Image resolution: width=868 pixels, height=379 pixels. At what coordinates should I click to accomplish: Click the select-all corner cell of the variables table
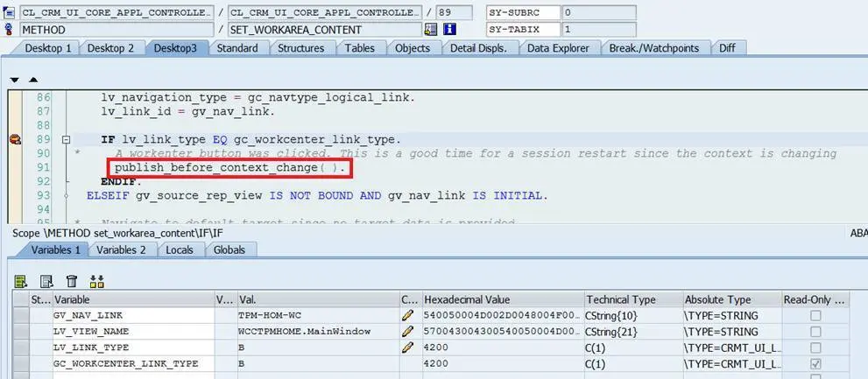click(21, 299)
